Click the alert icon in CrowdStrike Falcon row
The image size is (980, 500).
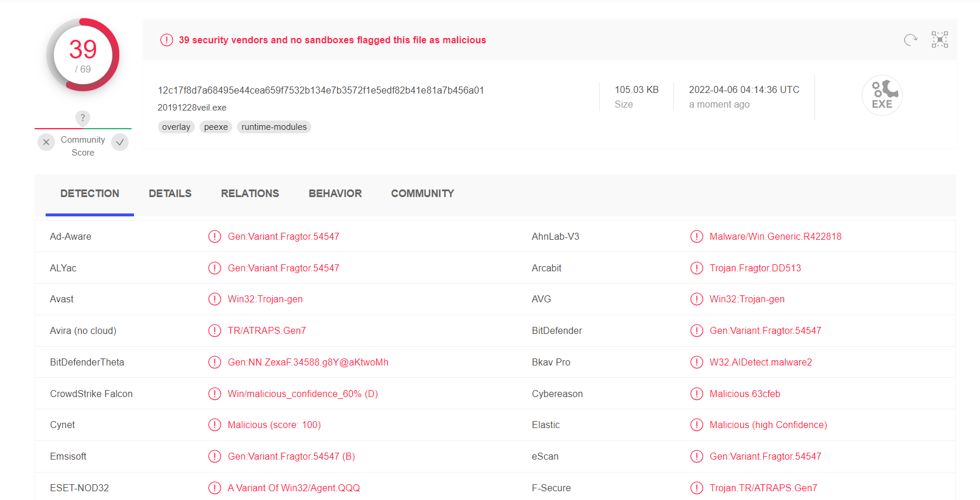(x=215, y=394)
